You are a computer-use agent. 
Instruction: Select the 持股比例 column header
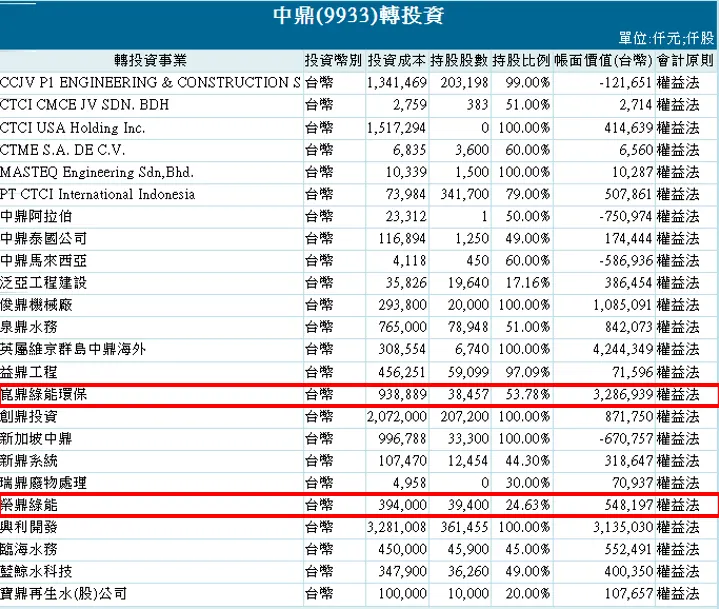coord(521,60)
